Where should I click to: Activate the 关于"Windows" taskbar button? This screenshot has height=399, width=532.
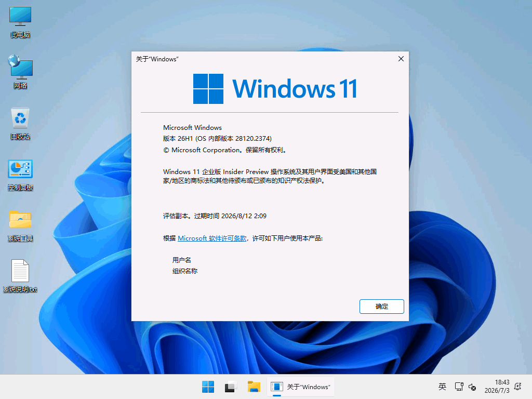[301, 387]
